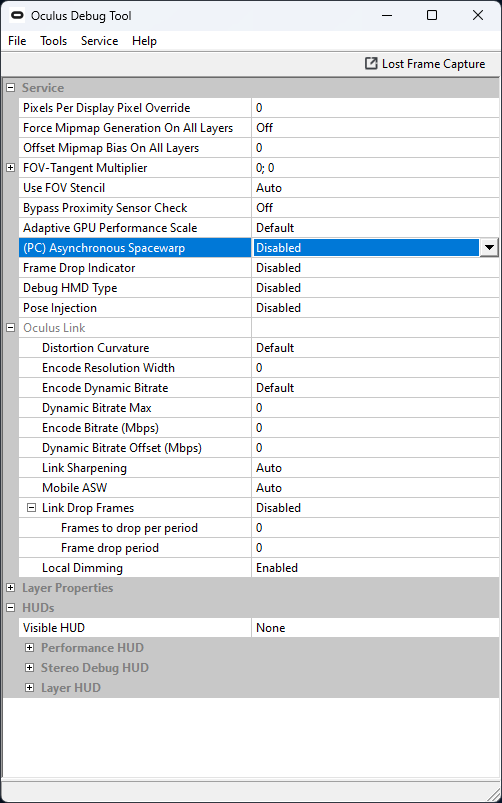Image resolution: width=502 pixels, height=803 pixels.
Task: Select the Bypass Proximity Sensor Check value
Action: 375,208
